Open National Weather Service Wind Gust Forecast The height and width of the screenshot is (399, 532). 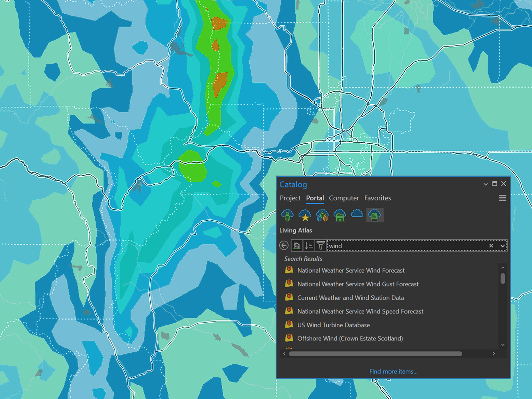[358, 284]
